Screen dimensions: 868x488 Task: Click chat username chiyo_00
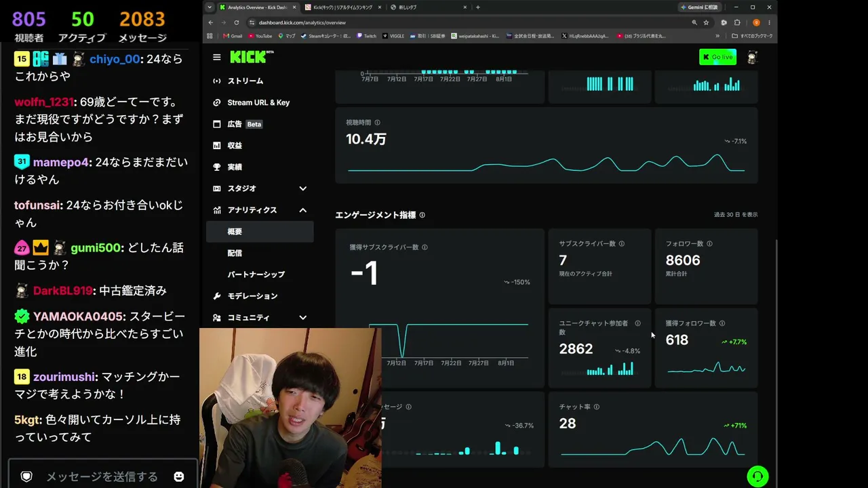(115, 59)
